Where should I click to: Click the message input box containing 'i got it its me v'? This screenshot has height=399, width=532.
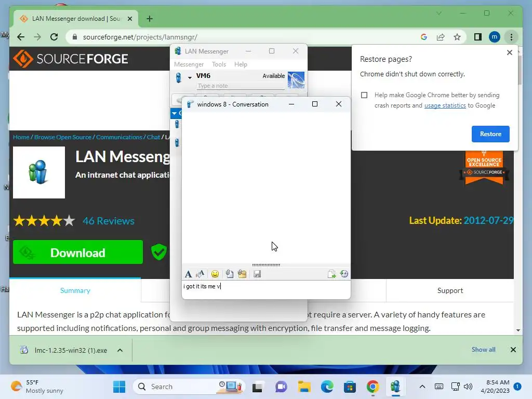(x=266, y=289)
